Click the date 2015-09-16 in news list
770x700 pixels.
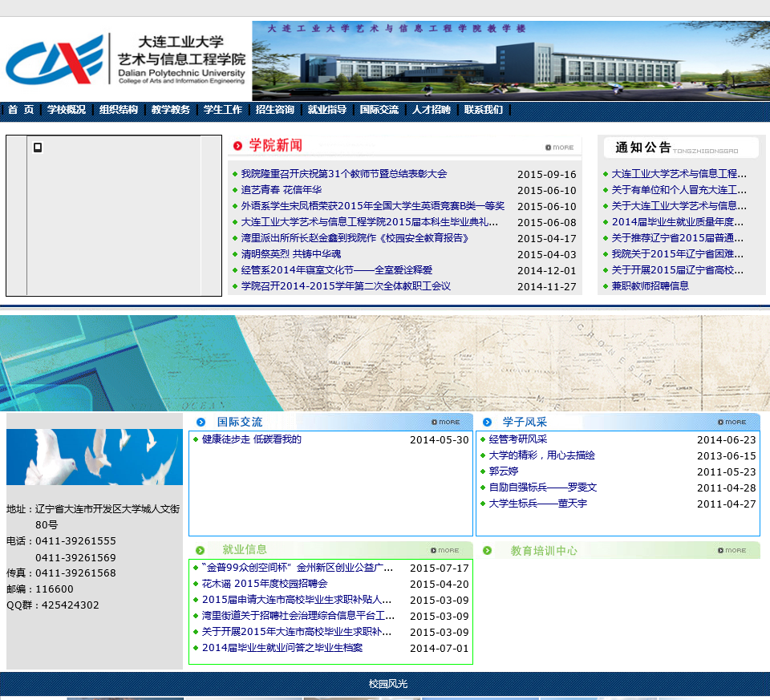pos(546,175)
